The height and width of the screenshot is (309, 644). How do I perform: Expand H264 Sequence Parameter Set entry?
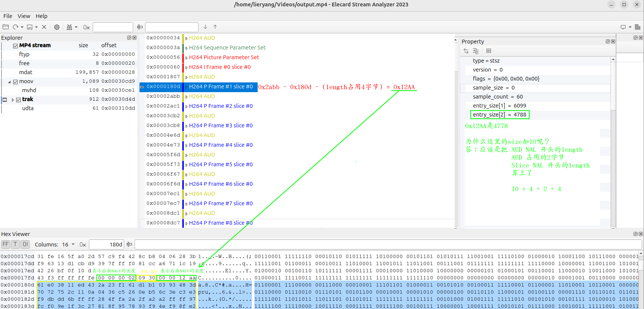pyautogui.click(x=186, y=48)
